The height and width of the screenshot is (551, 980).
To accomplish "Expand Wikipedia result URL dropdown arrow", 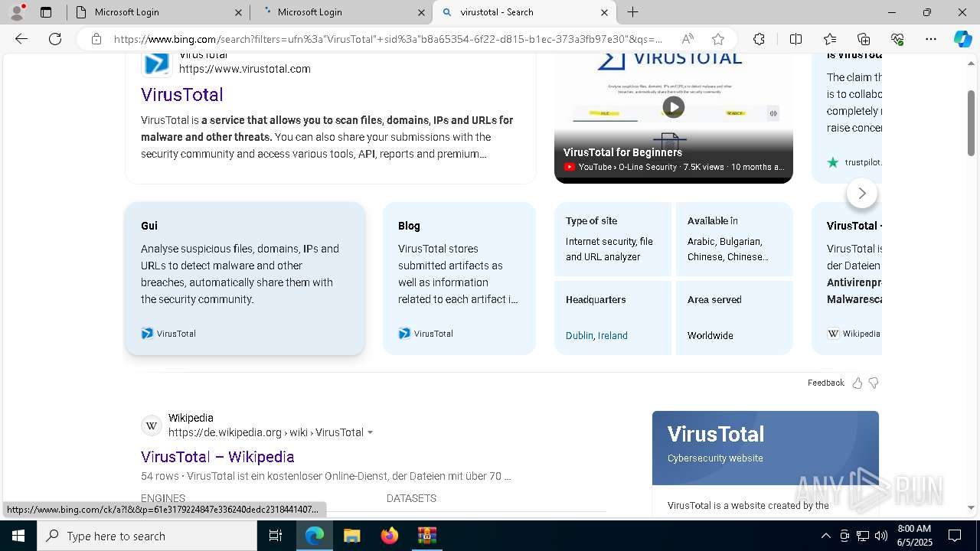I will coord(370,433).
